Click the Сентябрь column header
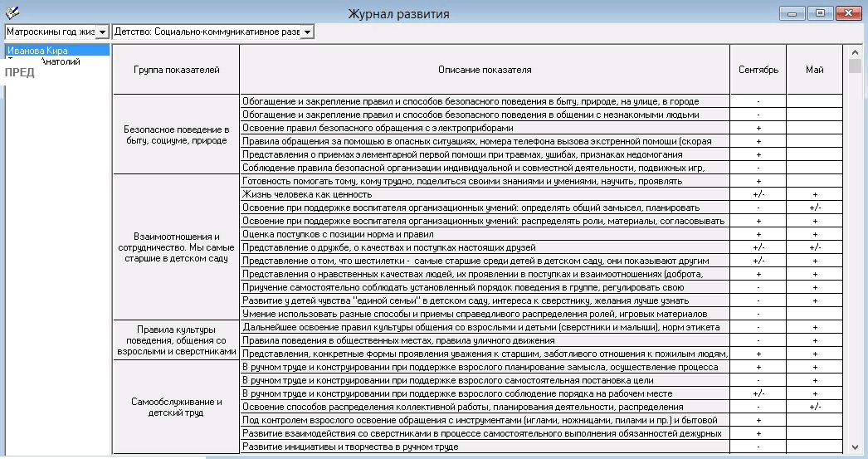 point(758,70)
